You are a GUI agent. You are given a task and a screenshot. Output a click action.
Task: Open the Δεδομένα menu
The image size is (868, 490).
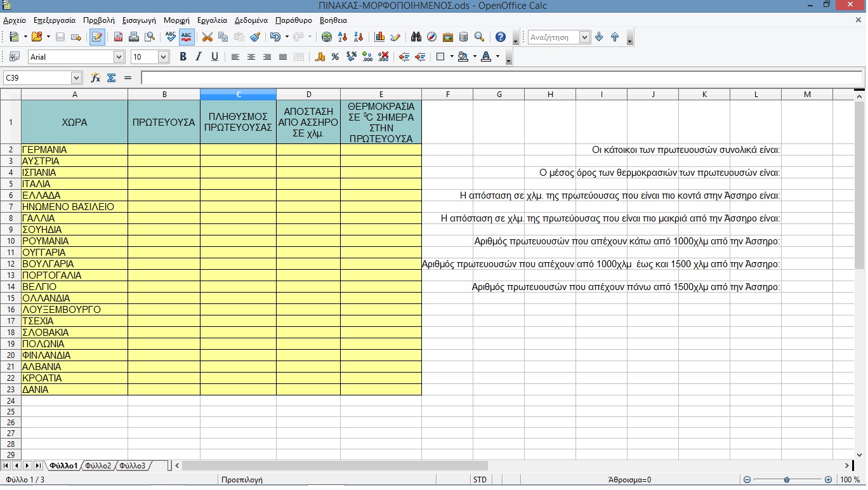tap(251, 20)
